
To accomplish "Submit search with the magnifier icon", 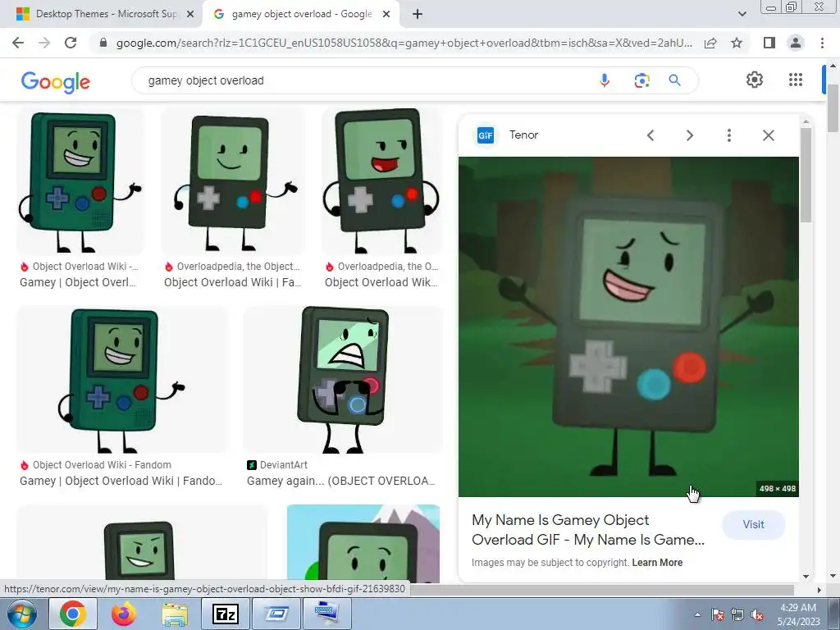I will click(675, 80).
